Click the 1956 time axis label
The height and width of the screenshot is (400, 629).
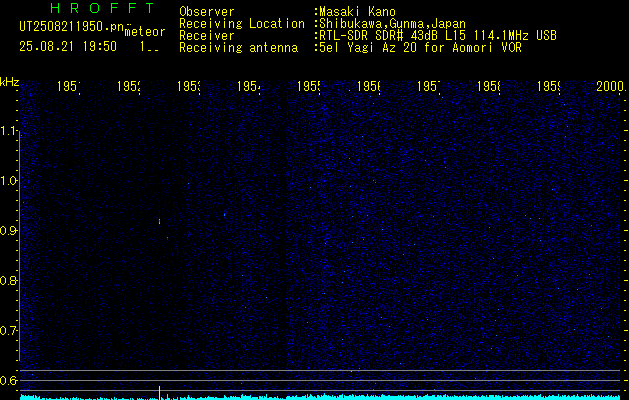pos(368,86)
